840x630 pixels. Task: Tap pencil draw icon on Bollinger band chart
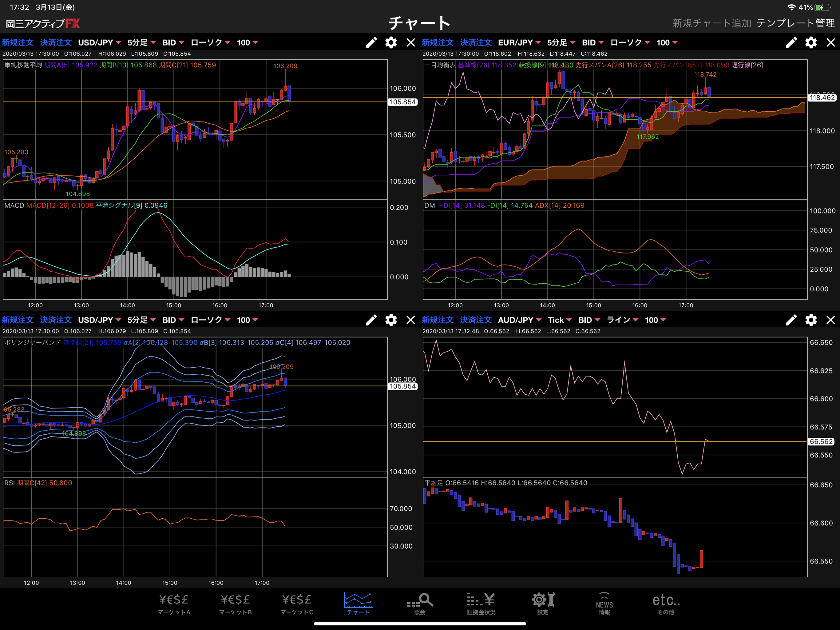(371, 320)
